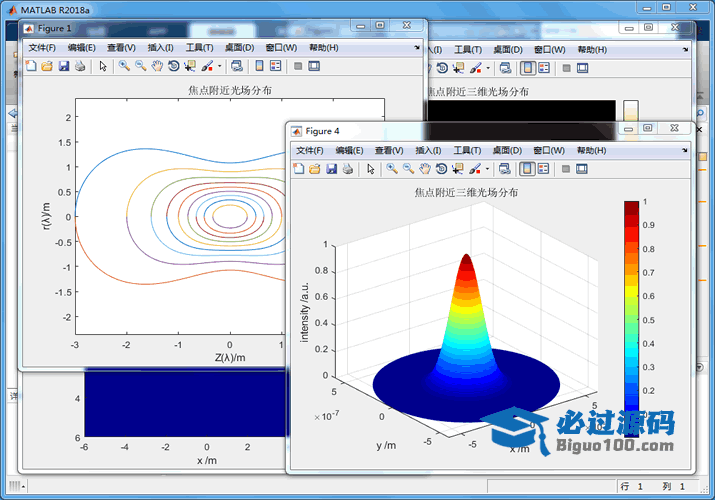The image size is (715, 500).
Task: Toggle Insert Legend in Figure 1 toolbar
Action: tap(275, 66)
